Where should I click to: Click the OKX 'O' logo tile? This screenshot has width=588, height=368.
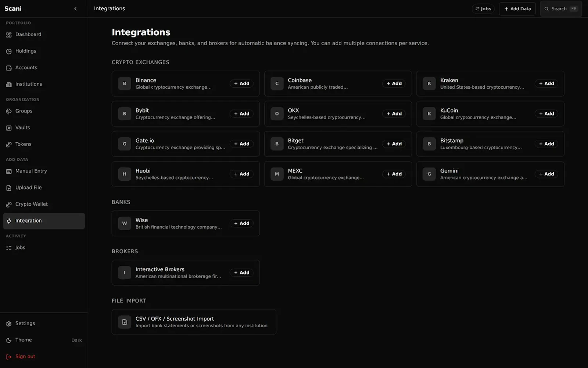pyautogui.click(x=277, y=114)
